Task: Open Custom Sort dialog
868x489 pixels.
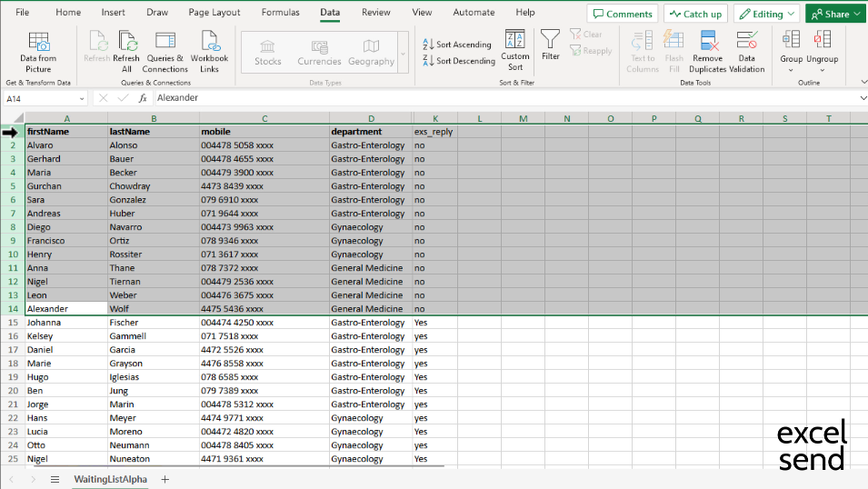Action: (x=514, y=50)
